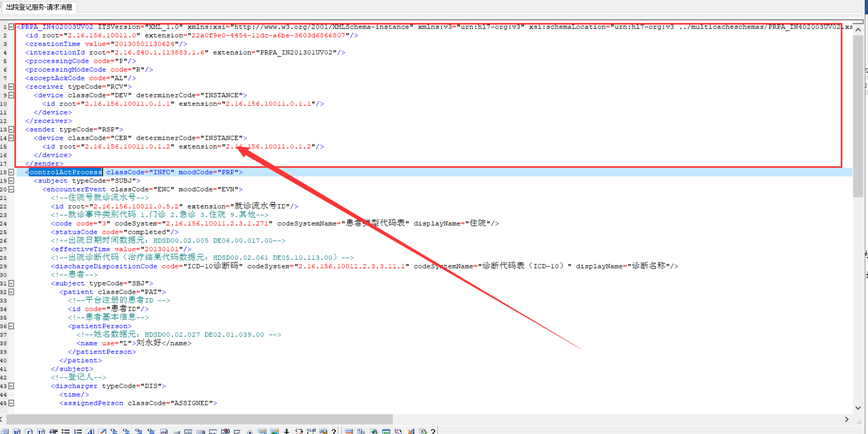Click the 出院日期时间数据元 comment
Viewport: 868px width, 434px height.
(x=168, y=241)
